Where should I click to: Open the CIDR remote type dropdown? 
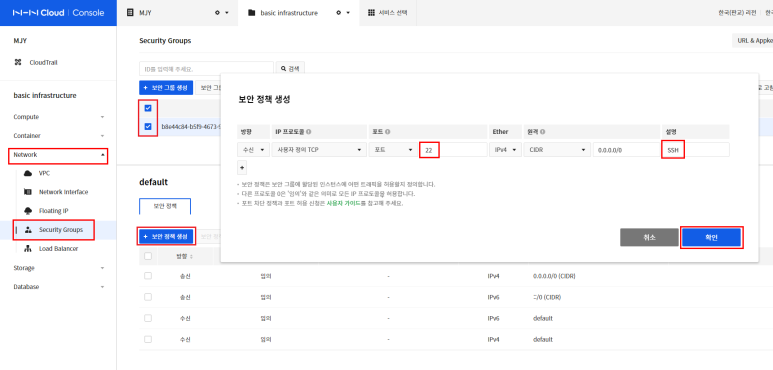(x=557, y=150)
